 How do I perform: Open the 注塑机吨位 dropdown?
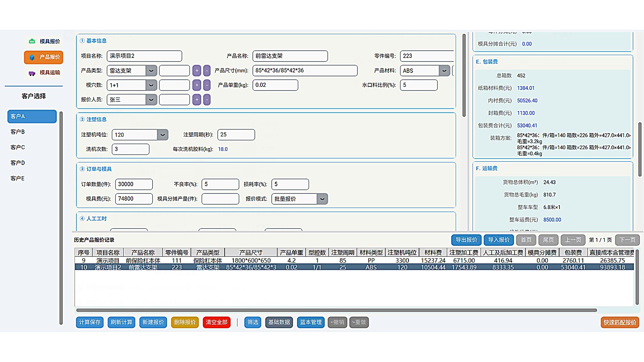(x=162, y=135)
